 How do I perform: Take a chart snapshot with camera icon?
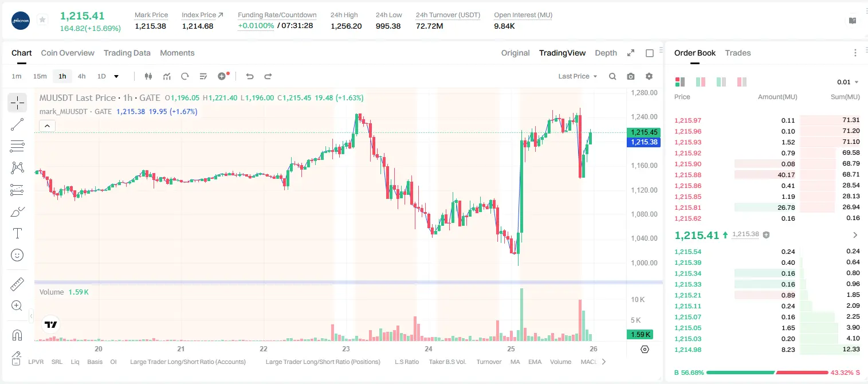(631, 76)
